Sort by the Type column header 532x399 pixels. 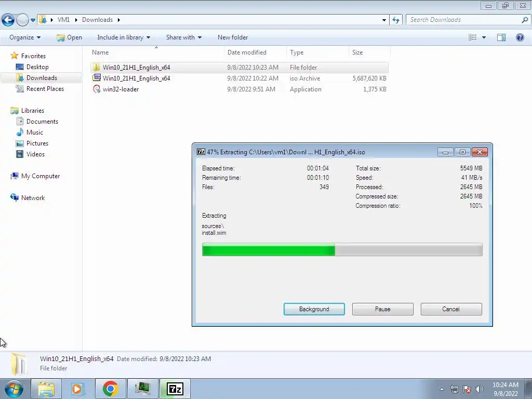pyautogui.click(x=317, y=52)
